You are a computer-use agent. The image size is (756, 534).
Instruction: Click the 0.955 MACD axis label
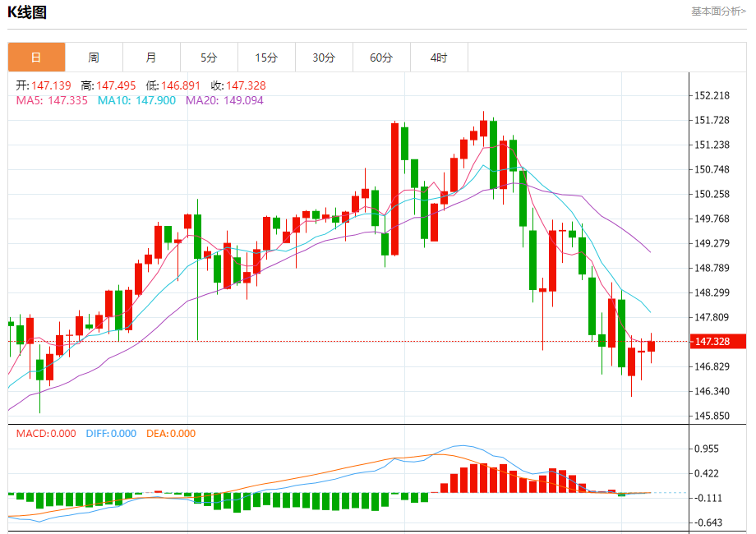click(x=707, y=449)
